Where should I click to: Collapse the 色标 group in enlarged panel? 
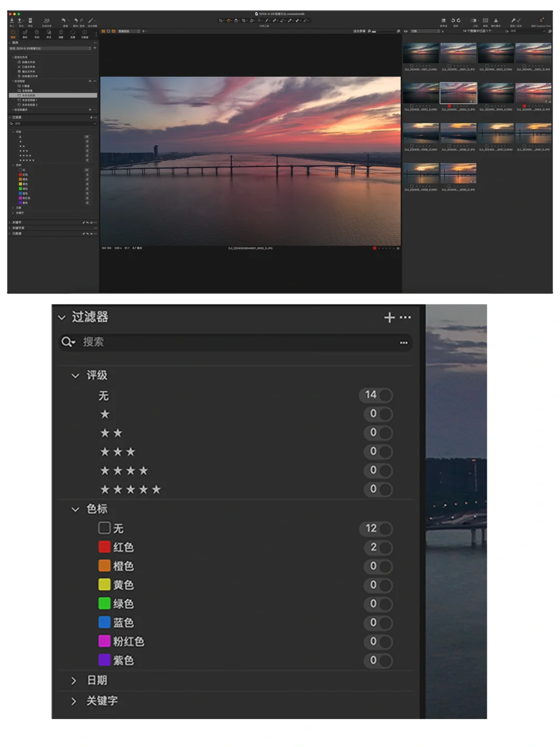(x=75, y=509)
